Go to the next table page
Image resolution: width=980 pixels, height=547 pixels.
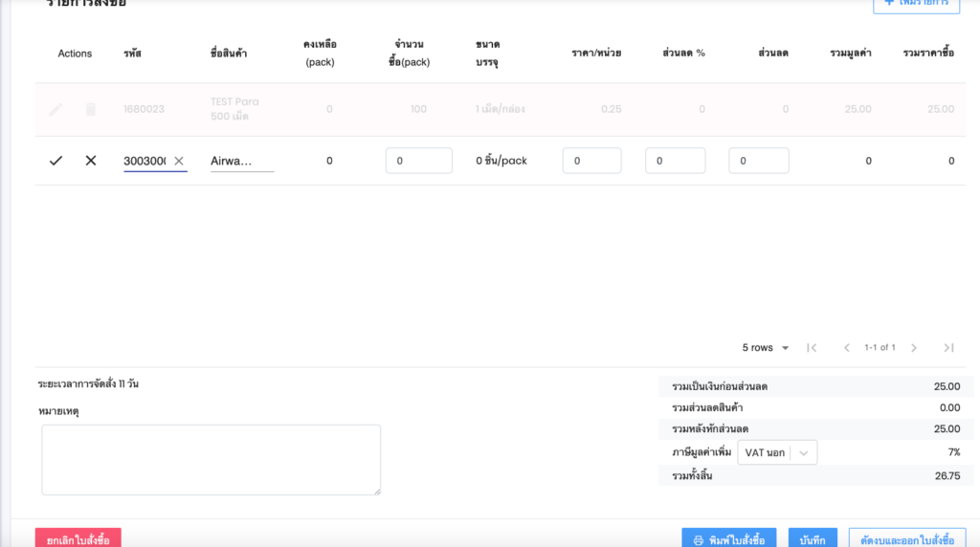[914, 347]
